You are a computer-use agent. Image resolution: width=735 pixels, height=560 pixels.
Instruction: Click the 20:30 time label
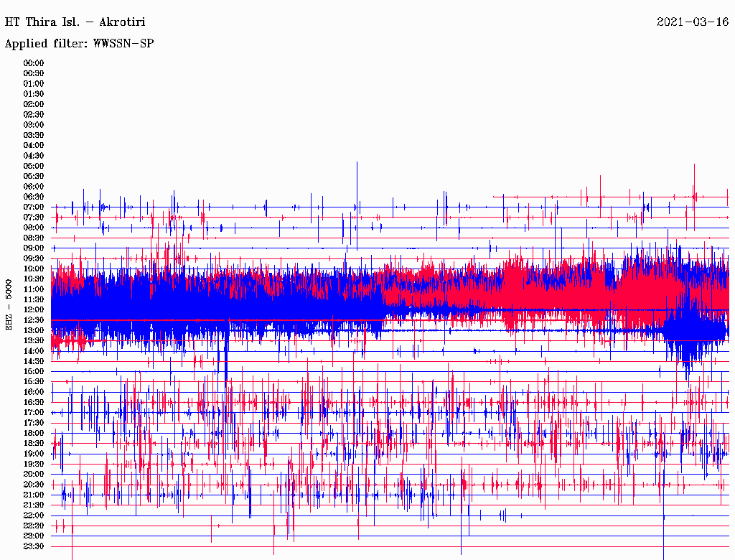(34, 485)
